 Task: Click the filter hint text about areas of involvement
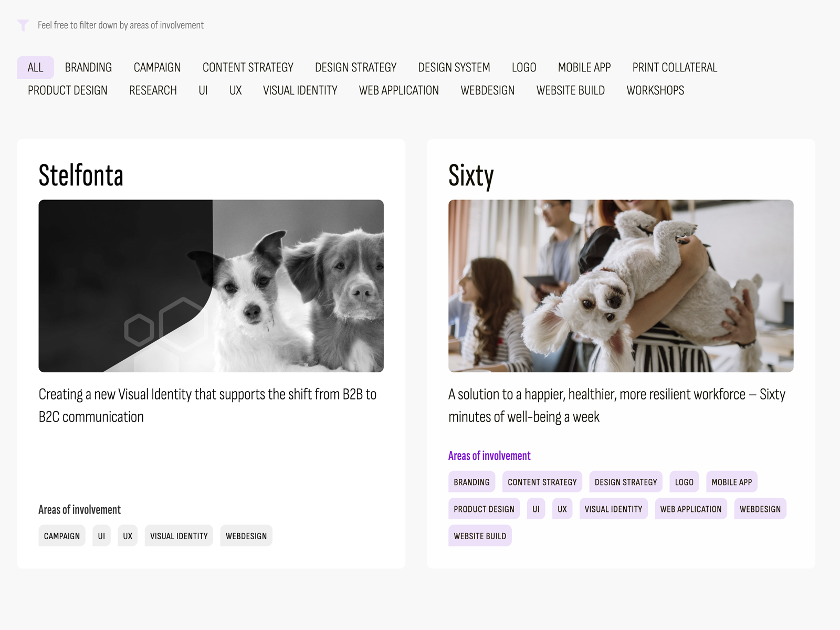click(x=121, y=25)
